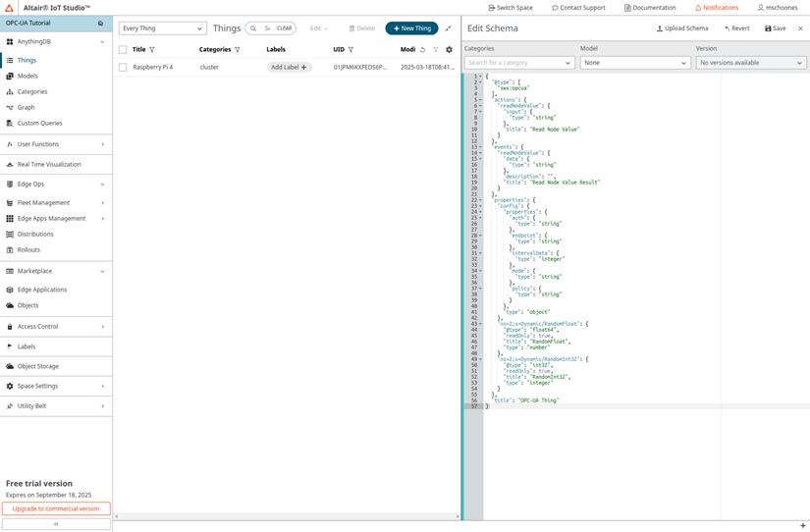
Task: Click Upgrade to commercial version
Action: (56, 508)
